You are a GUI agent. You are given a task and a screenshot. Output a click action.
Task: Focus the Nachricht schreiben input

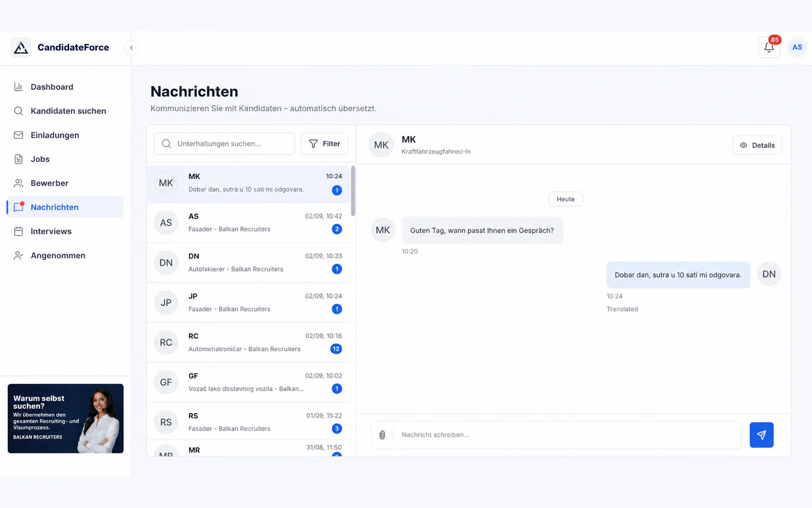point(567,435)
